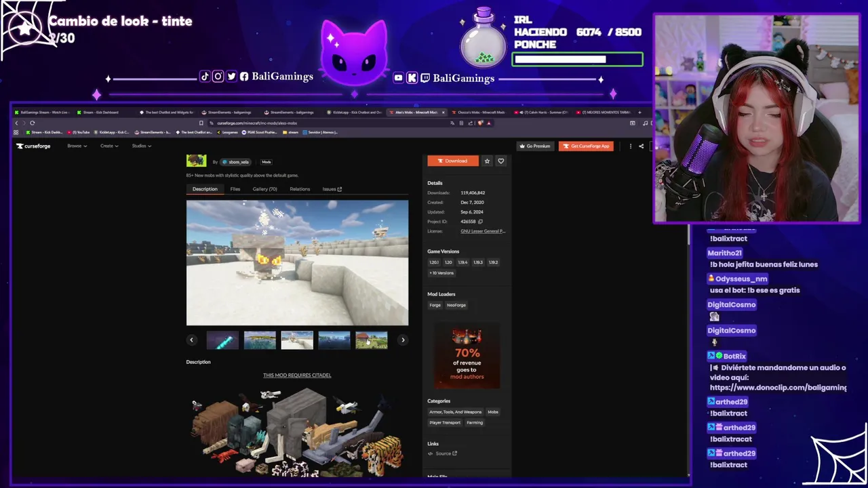Open the Create dropdown menu
The image size is (868, 488).
point(109,146)
